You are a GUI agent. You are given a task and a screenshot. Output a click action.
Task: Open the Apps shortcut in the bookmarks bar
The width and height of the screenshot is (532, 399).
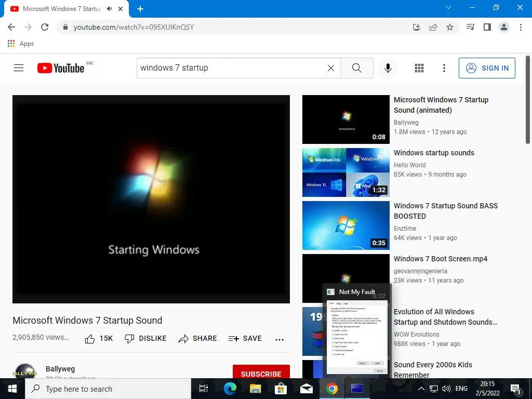[21, 44]
